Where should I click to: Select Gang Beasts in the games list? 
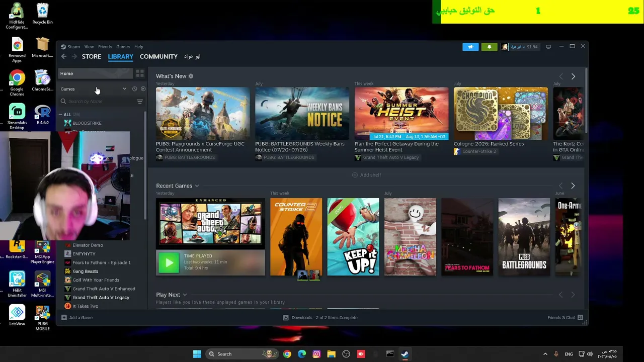[85, 271]
